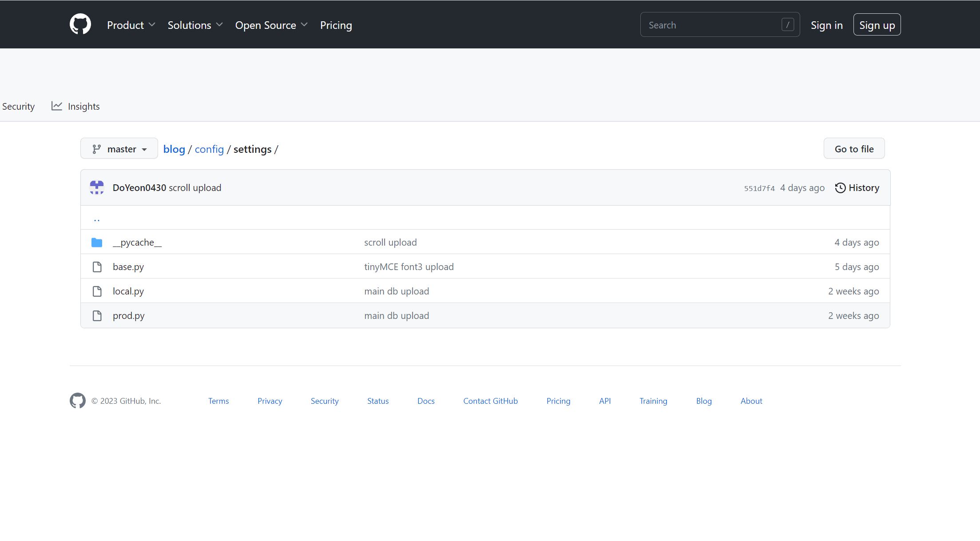Click 5 days ago timestamp on base.py row

[857, 267]
